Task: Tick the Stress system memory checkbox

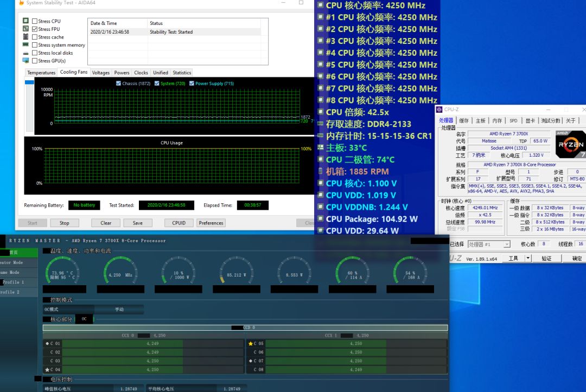Action: pyautogui.click(x=35, y=45)
